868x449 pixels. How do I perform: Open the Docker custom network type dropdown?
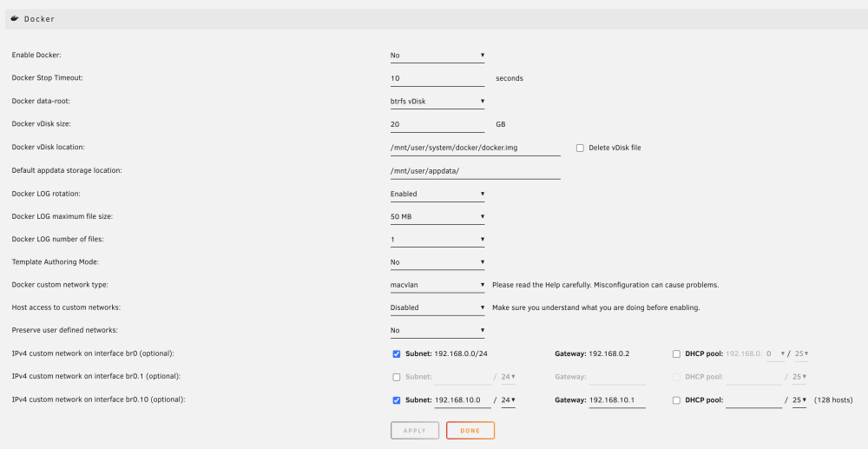pos(437,285)
